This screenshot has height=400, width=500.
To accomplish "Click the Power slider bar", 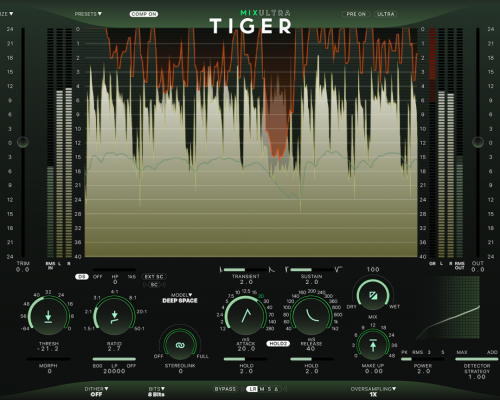I will coord(423,359).
